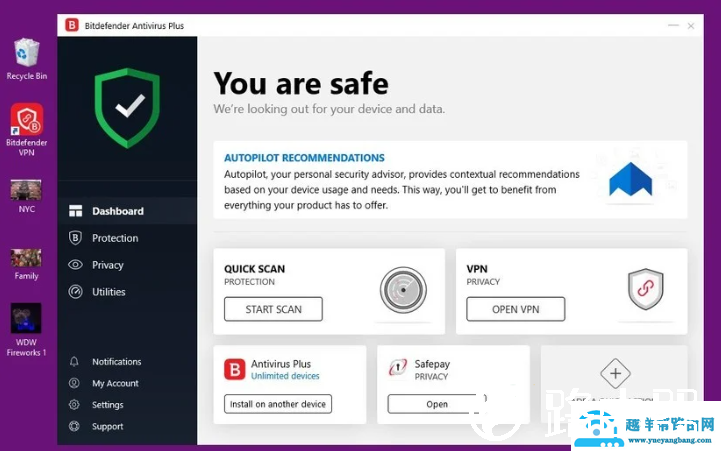721x451 pixels.
Task: Click the Notifications bell icon
Action: (74, 362)
